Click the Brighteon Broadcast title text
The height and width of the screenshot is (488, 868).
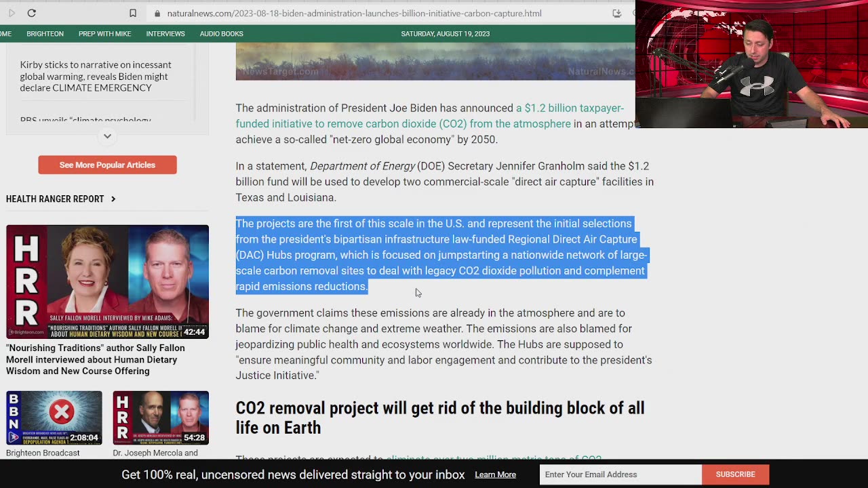coord(43,453)
